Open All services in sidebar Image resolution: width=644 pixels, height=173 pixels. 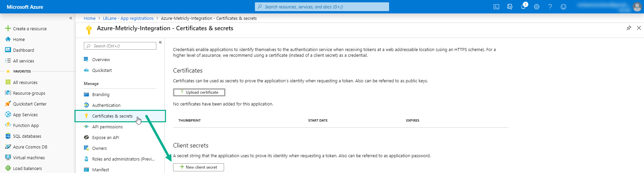pyautogui.click(x=23, y=61)
